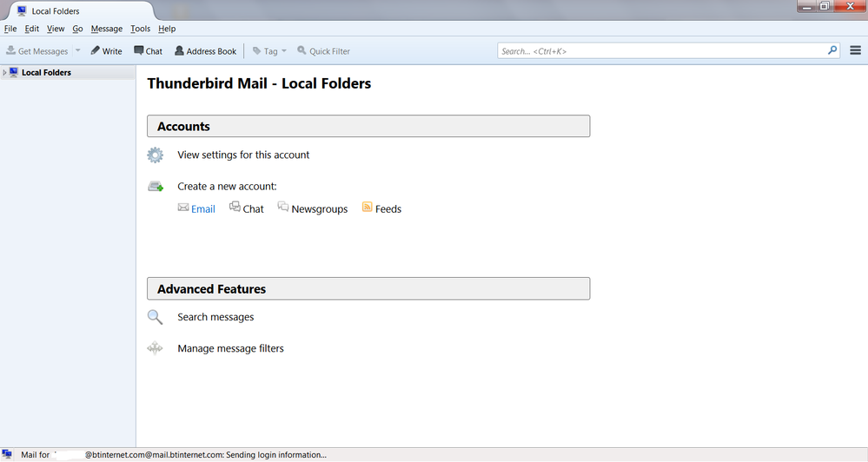This screenshot has height=462, width=868.
Task: Click the magnifying glass Search messages icon
Action: tap(155, 317)
